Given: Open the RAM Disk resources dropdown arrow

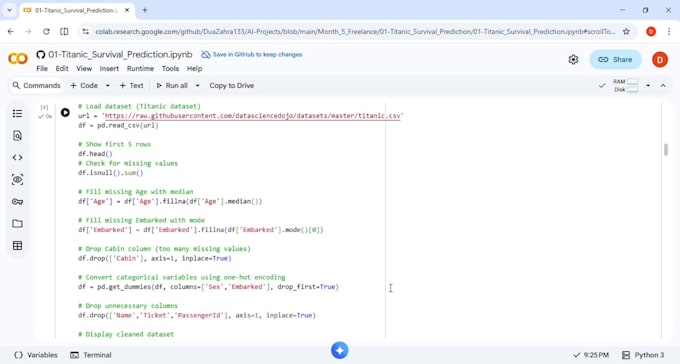Looking at the screenshot, I should 648,85.
